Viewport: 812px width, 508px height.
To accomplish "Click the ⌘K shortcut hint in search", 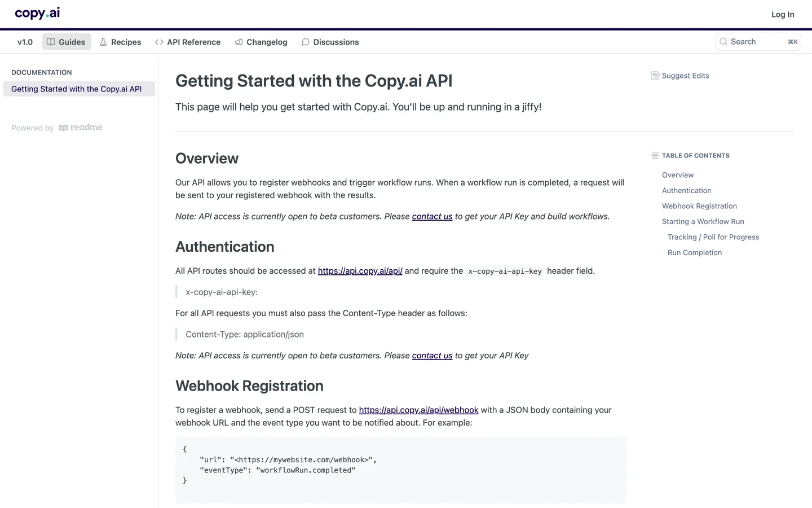I will (792, 42).
